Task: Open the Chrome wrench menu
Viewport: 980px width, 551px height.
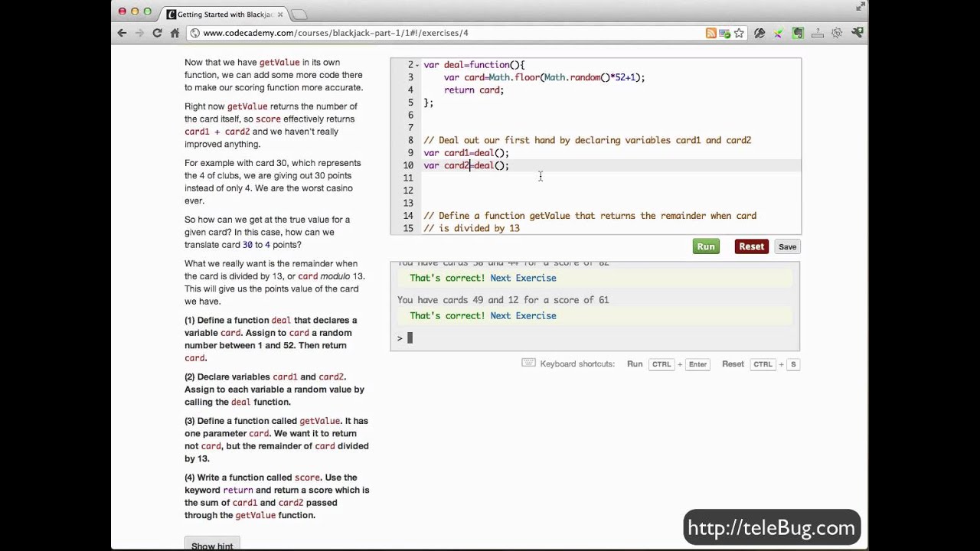Action: pos(857,33)
